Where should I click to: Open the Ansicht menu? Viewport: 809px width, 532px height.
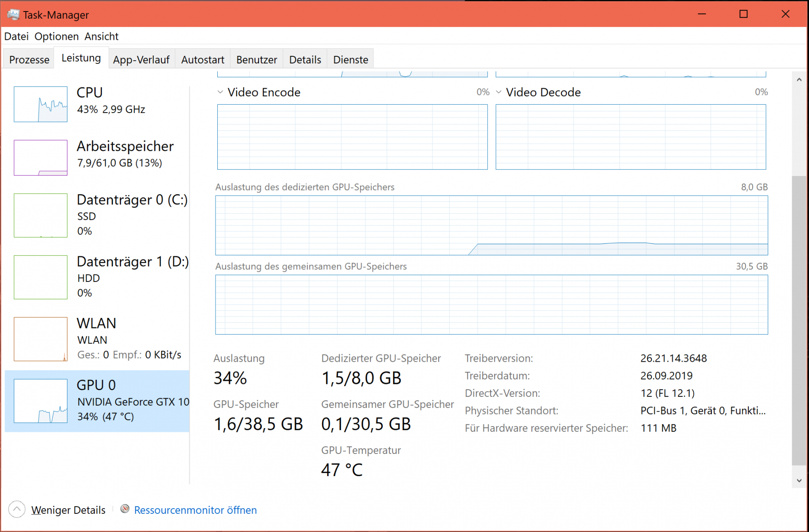point(102,36)
